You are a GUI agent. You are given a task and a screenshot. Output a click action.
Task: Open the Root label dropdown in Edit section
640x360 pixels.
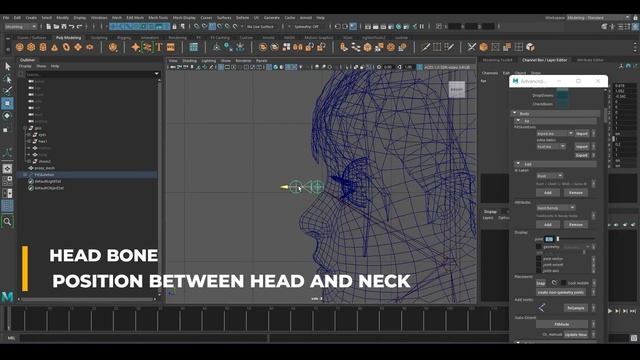click(549, 176)
